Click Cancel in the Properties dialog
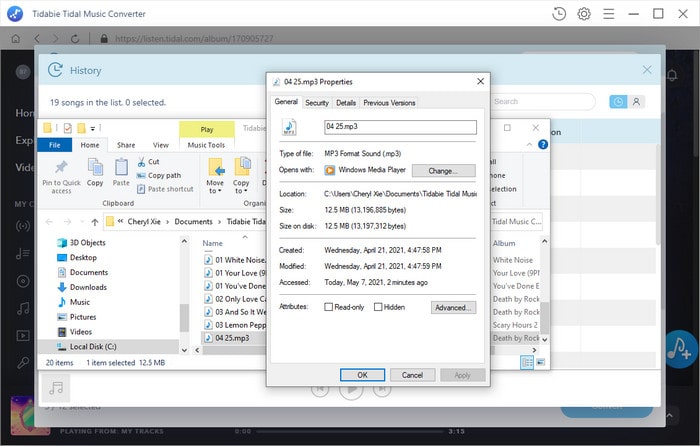 coord(412,375)
